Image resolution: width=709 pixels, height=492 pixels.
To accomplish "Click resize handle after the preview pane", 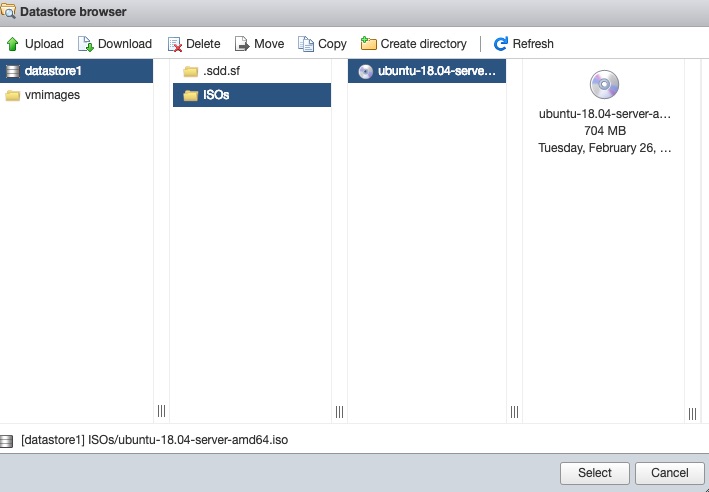I will 692,414.
